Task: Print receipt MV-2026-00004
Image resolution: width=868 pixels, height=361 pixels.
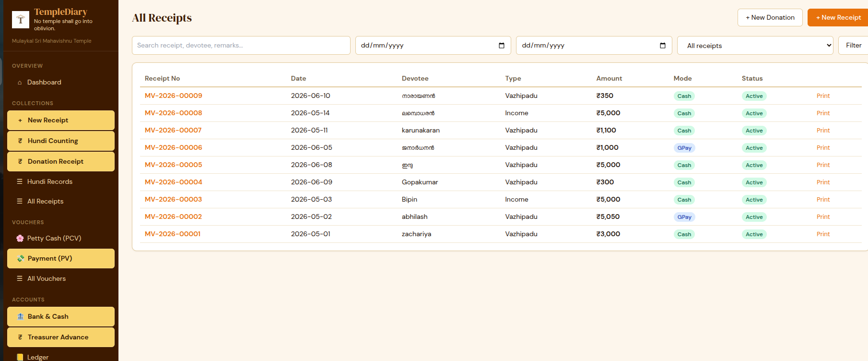Action: tap(823, 182)
